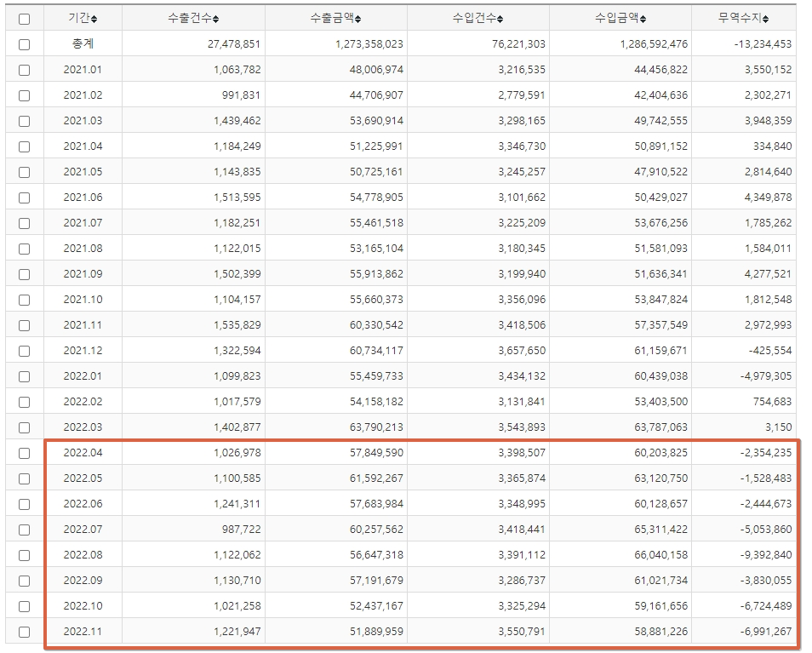The width and height of the screenshot is (812, 653).
Task: Click the 무역수지 column header text
Action: pyautogui.click(x=740, y=18)
